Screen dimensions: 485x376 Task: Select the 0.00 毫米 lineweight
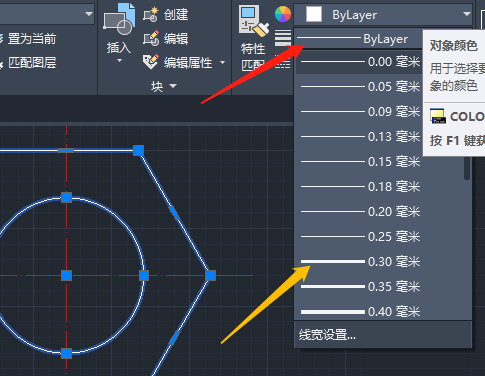tap(359, 62)
